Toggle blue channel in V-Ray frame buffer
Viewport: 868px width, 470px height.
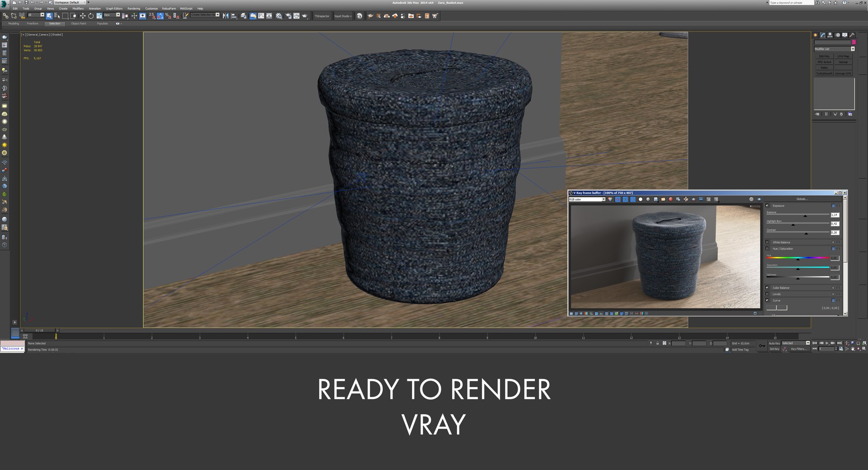point(633,199)
